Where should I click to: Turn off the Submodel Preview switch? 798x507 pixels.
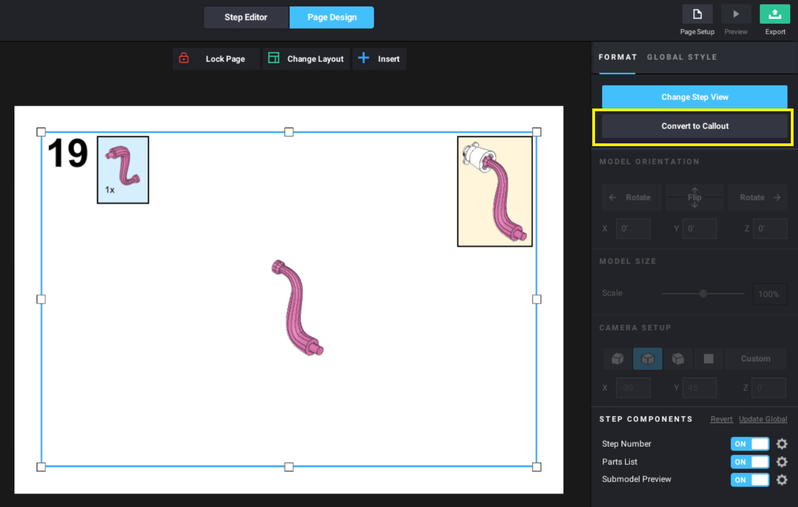pyautogui.click(x=750, y=480)
